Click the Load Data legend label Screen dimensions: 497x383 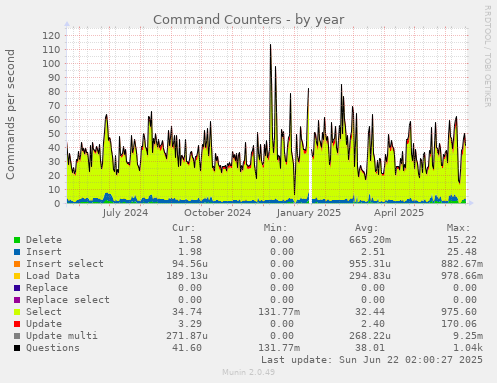(x=53, y=276)
